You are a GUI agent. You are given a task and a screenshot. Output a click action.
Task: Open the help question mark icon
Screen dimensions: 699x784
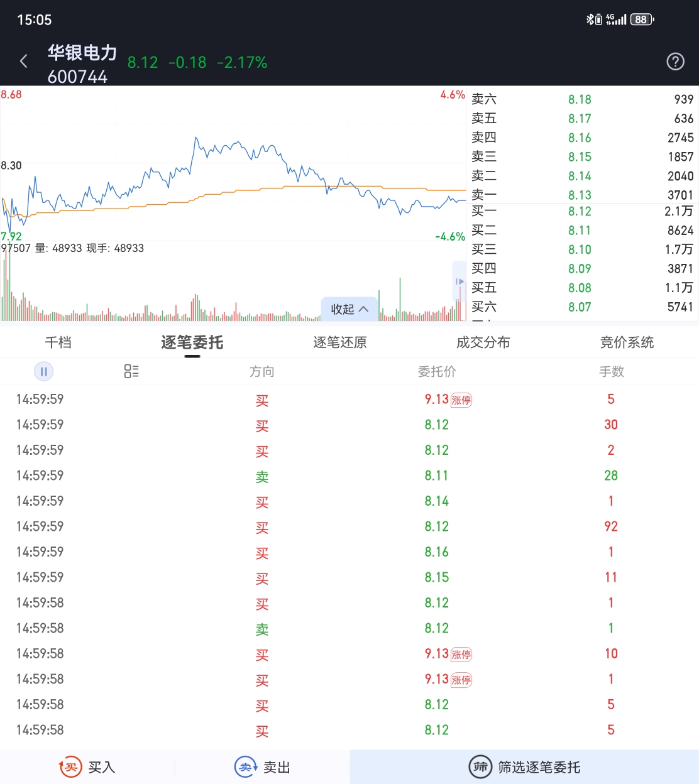coord(675,62)
